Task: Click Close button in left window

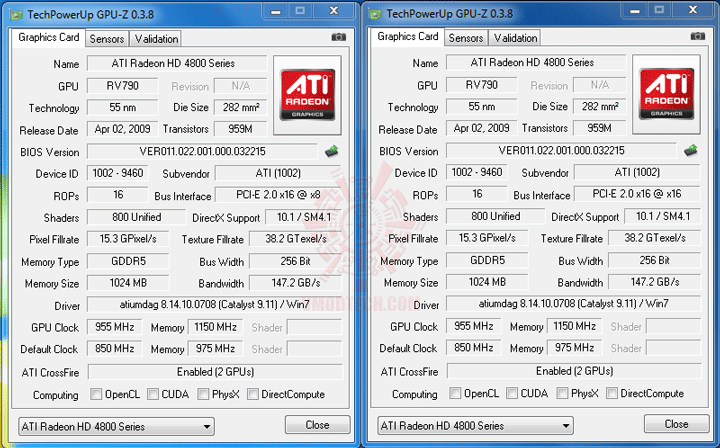Action: coord(317,425)
